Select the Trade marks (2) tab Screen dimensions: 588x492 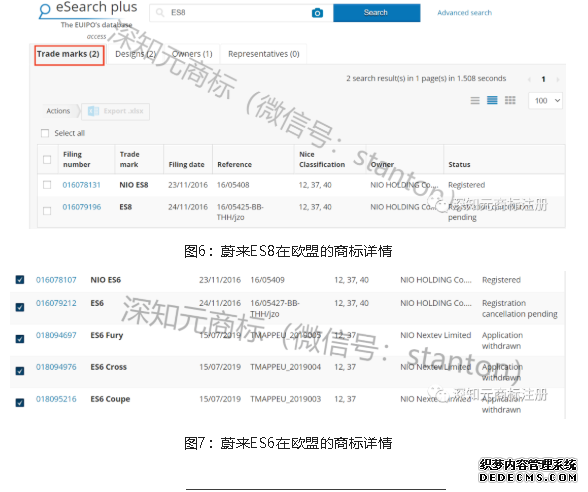click(69, 55)
